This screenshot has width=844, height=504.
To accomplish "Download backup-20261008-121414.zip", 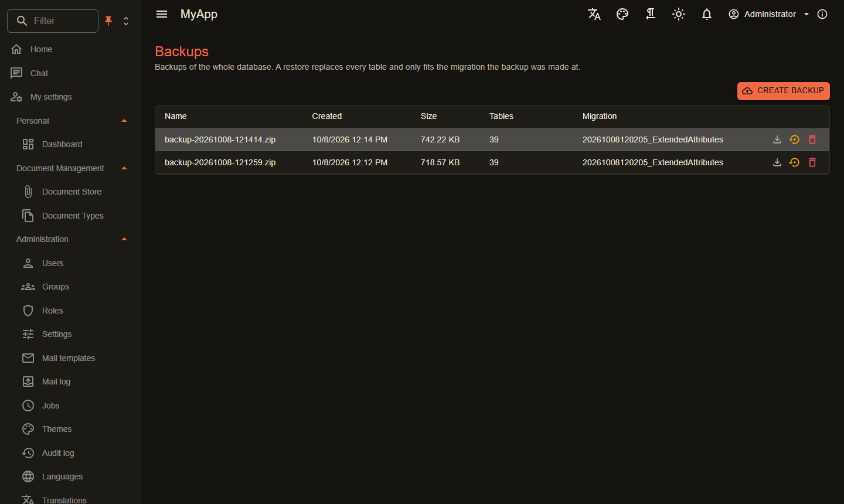I will pyautogui.click(x=777, y=139).
